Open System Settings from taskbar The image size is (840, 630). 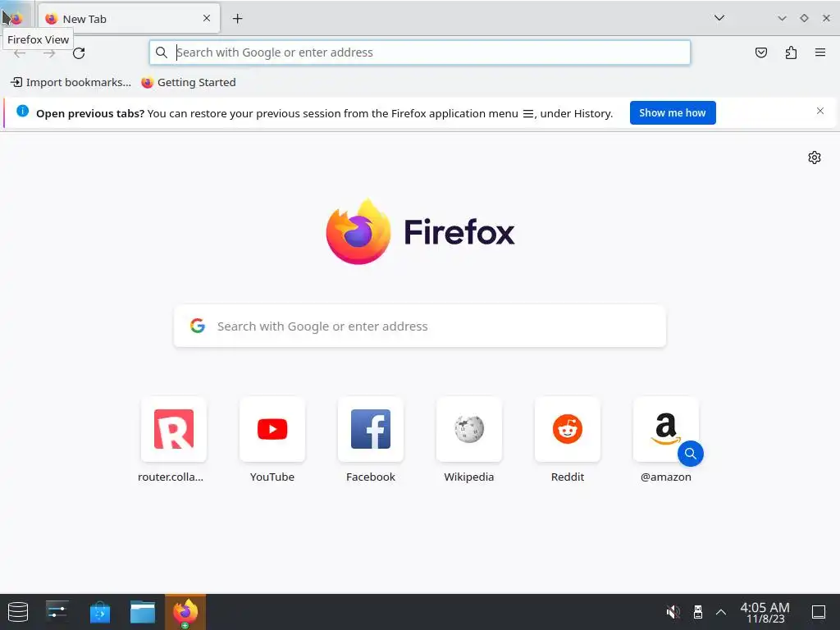click(x=57, y=612)
